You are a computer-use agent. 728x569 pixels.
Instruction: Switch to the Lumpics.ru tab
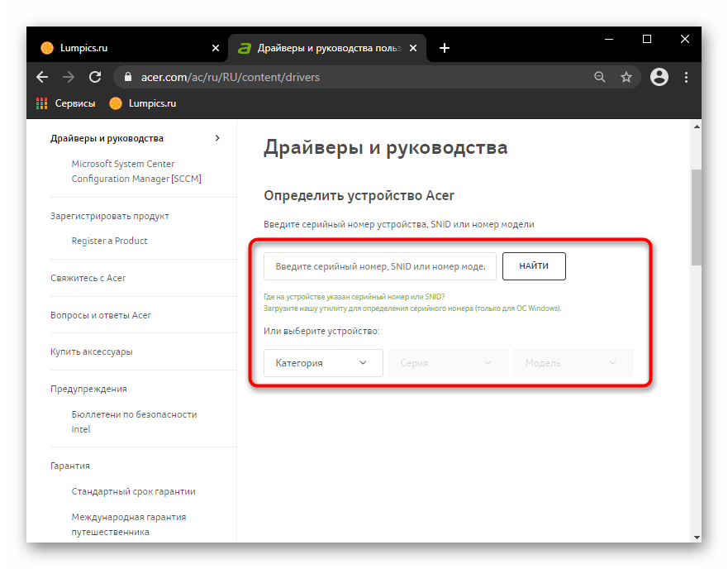126,48
